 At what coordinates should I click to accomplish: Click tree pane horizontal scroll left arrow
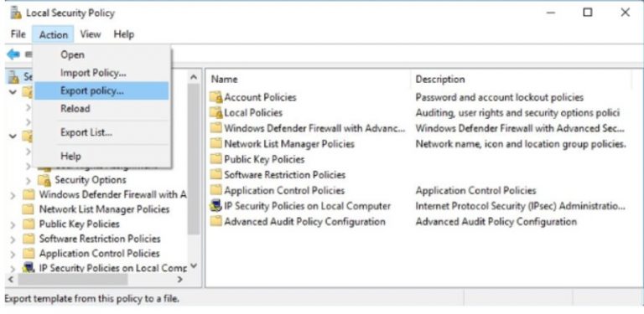click(x=11, y=280)
